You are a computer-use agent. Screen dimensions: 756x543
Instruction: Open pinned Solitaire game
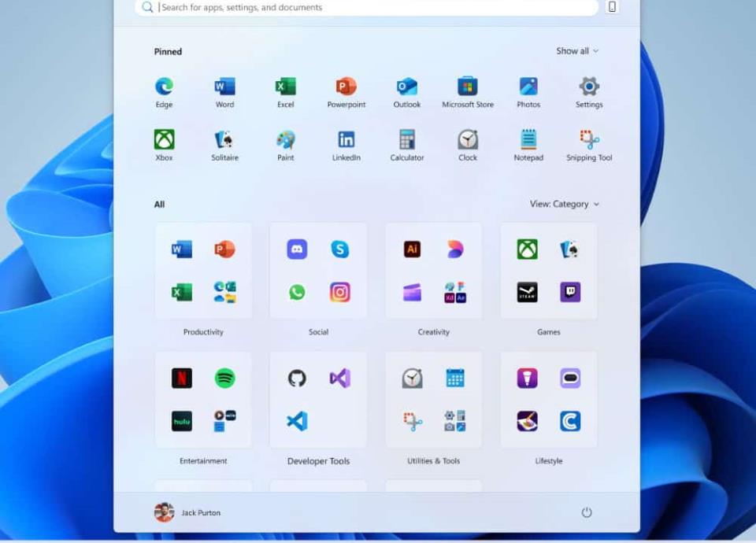[x=224, y=140]
